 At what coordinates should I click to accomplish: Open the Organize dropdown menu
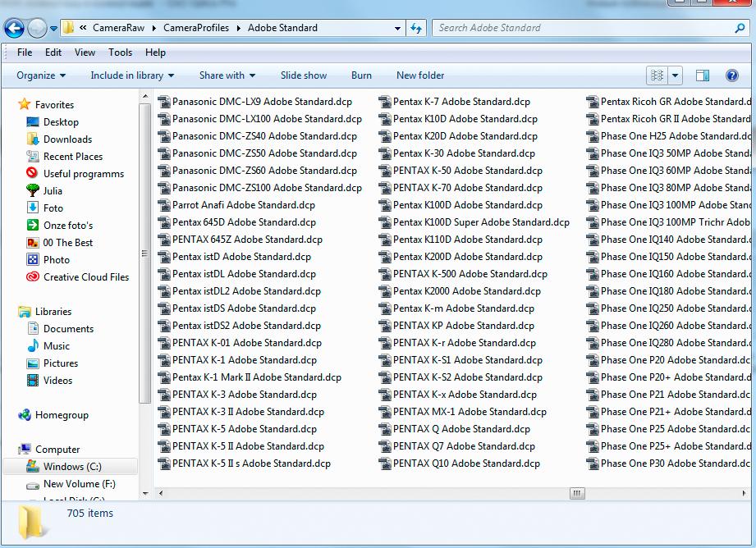click(x=41, y=75)
